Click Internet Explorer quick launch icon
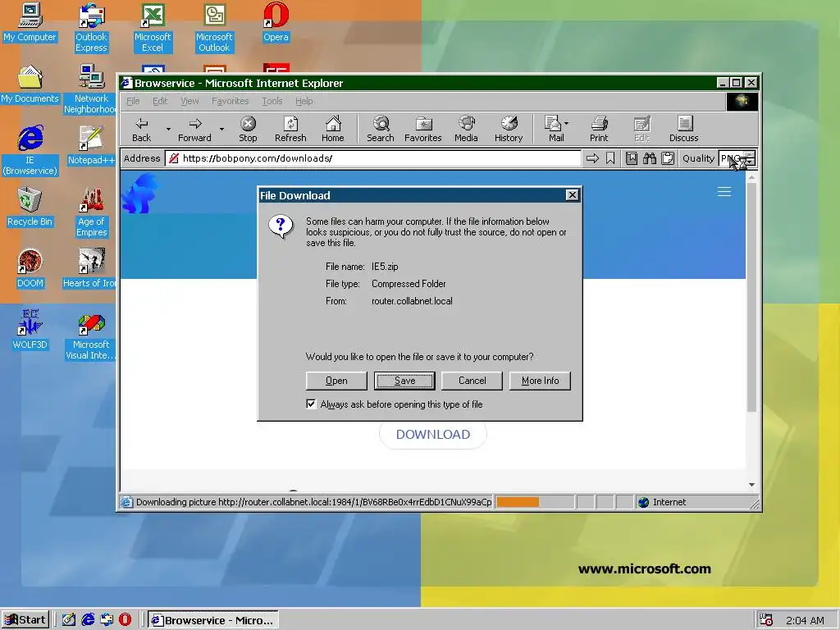The image size is (840, 630). pos(88,619)
